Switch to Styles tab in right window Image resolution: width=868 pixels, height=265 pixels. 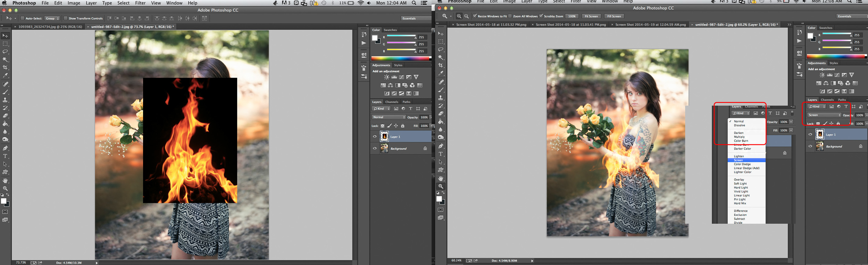[834, 63]
